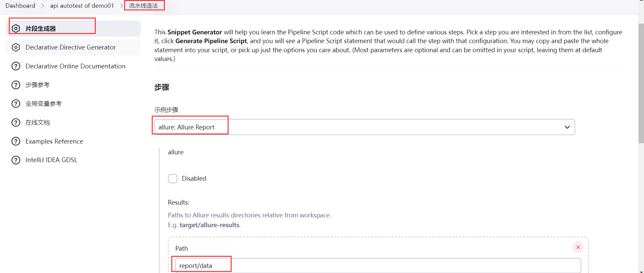The height and width of the screenshot is (273, 644).
Task: Open api autotest of demo01 breadcrumb
Action: click(x=82, y=6)
